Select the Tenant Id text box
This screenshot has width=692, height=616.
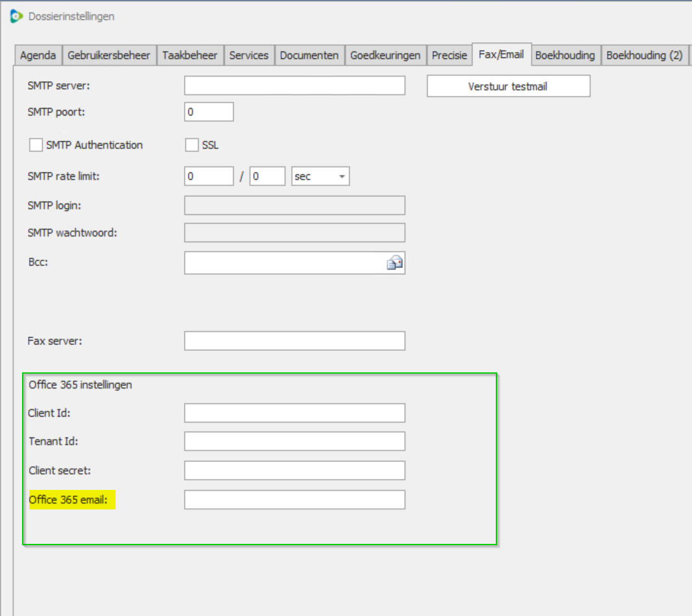coord(294,441)
